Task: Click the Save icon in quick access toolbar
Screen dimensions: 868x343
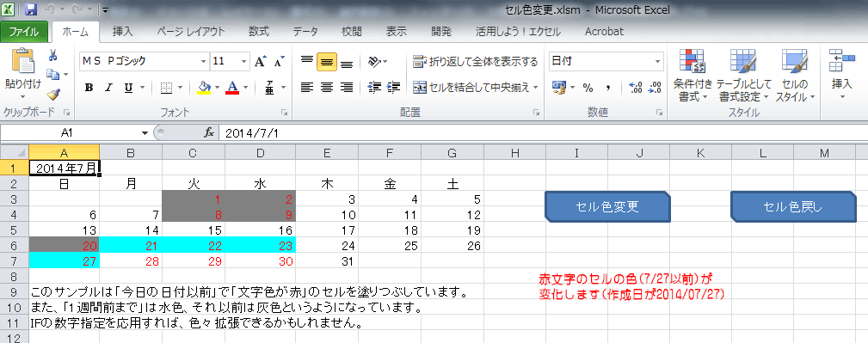Action: click(32, 9)
